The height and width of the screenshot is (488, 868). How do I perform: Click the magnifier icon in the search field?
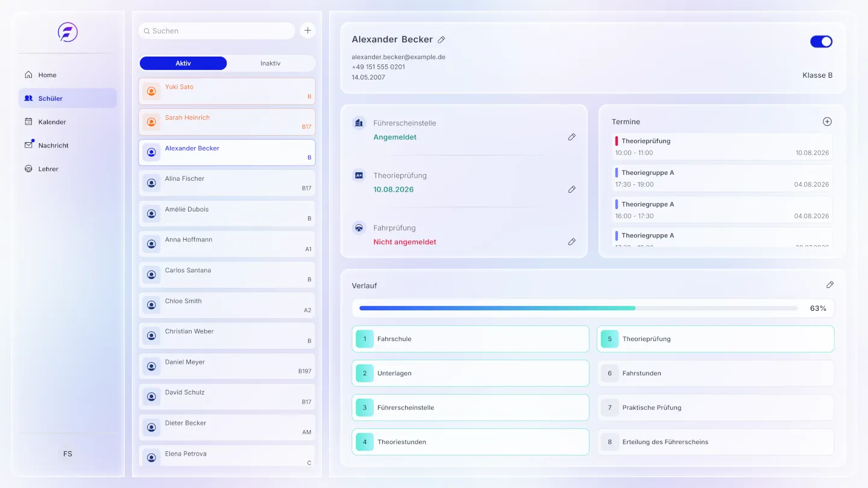coord(146,31)
